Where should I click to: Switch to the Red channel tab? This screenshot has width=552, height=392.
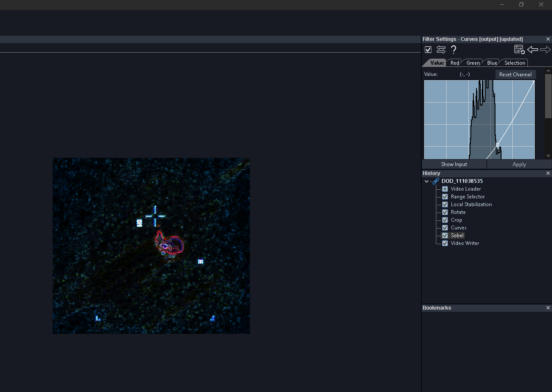click(x=454, y=63)
